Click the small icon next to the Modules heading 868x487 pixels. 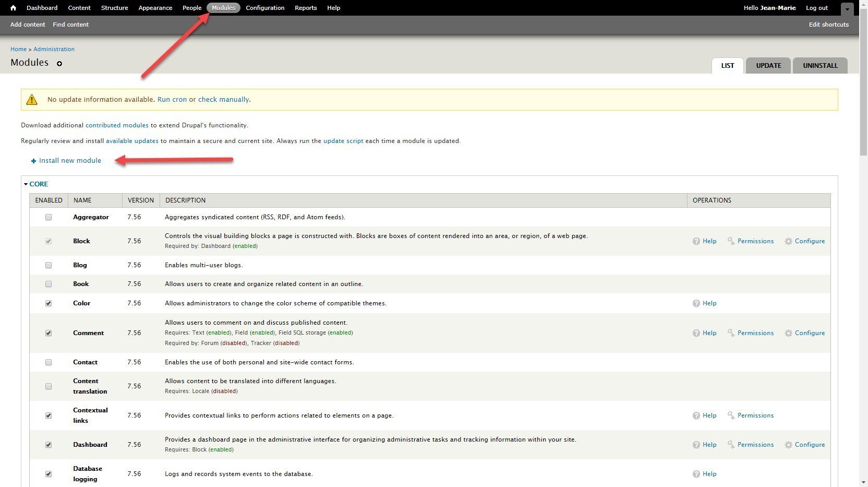pos(59,64)
